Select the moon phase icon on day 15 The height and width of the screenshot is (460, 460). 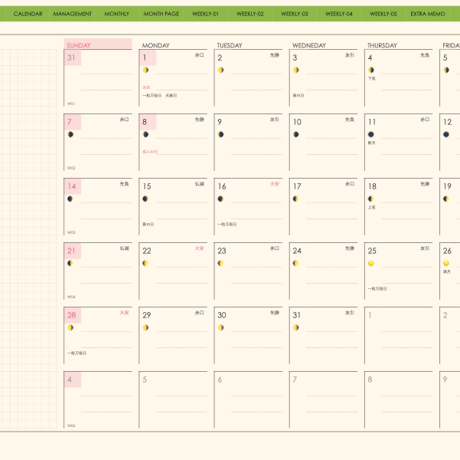(x=145, y=199)
